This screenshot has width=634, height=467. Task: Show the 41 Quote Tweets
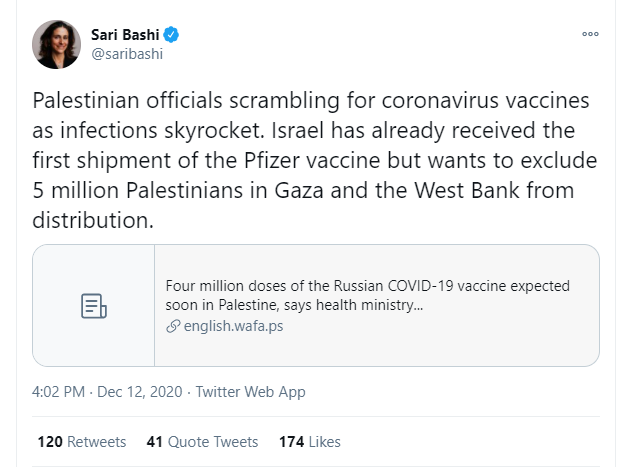pos(202,441)
